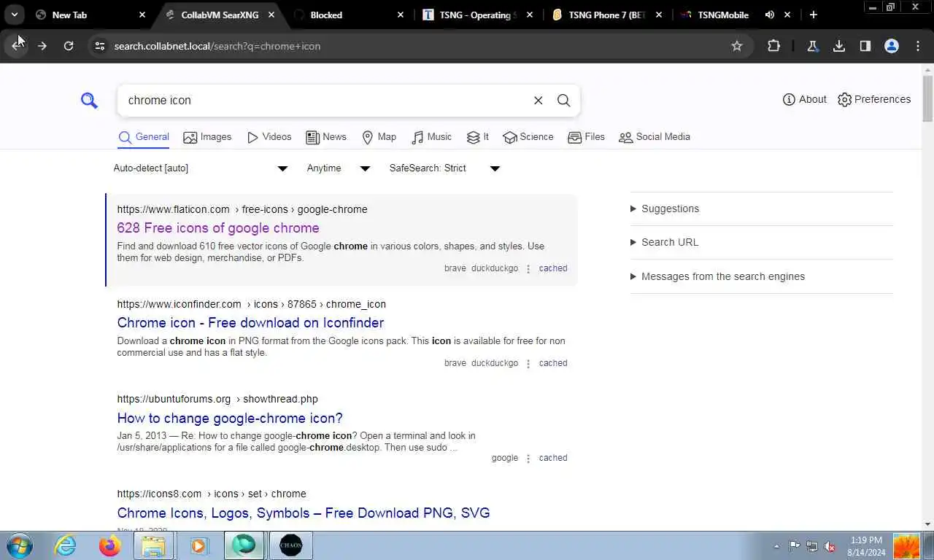Open more options dots on flaticon result
This screenshot has height=560, width=934.
point(528,269)
